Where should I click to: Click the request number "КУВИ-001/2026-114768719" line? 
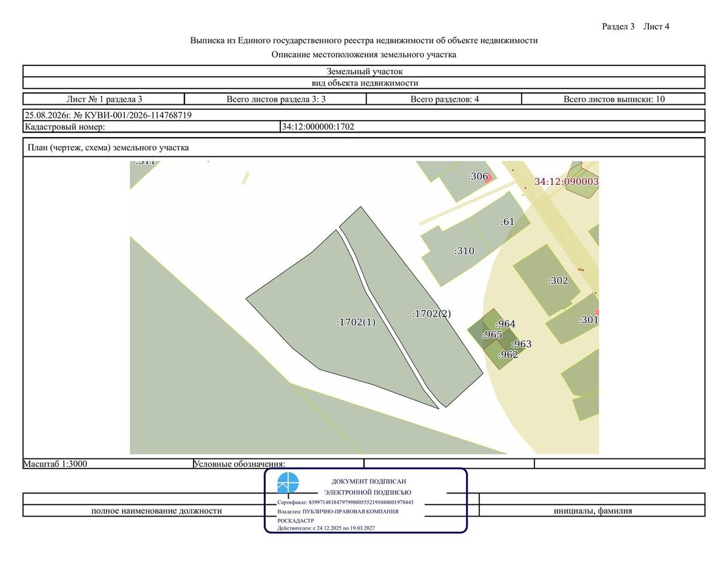pos(364,115)
